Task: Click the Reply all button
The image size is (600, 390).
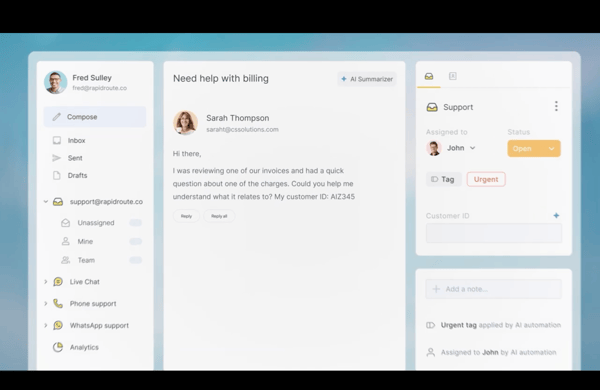Action: click(219, 216)
